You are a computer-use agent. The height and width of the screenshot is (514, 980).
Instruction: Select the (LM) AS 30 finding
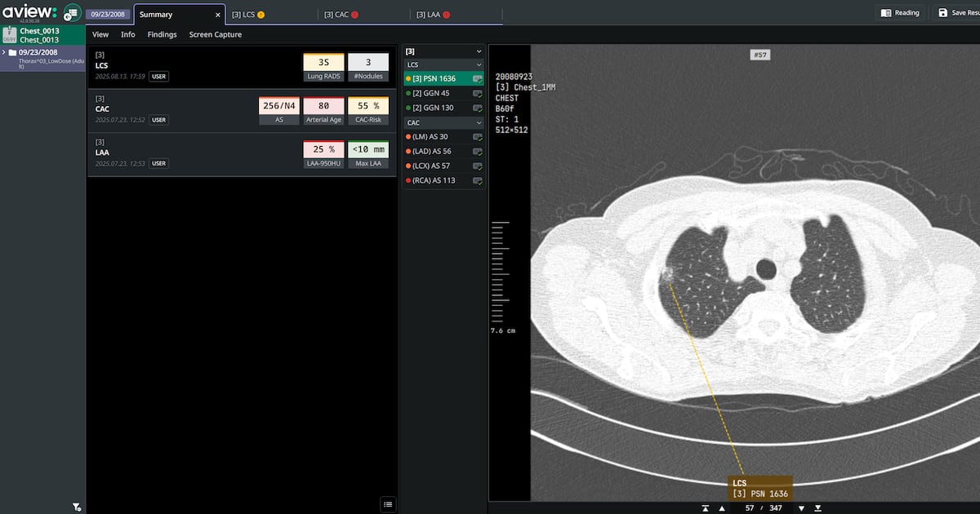click(443, 137)
